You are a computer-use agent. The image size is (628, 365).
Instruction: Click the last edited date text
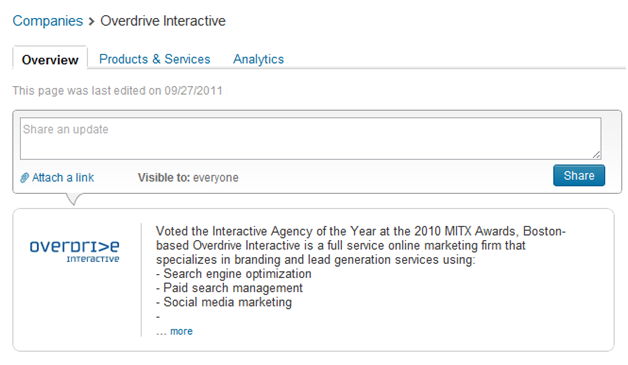point(117,91)
